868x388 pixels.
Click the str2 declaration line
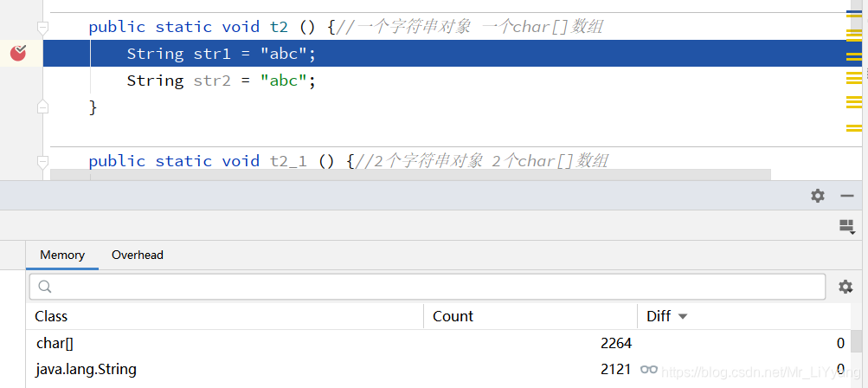[x=222, y=81]
